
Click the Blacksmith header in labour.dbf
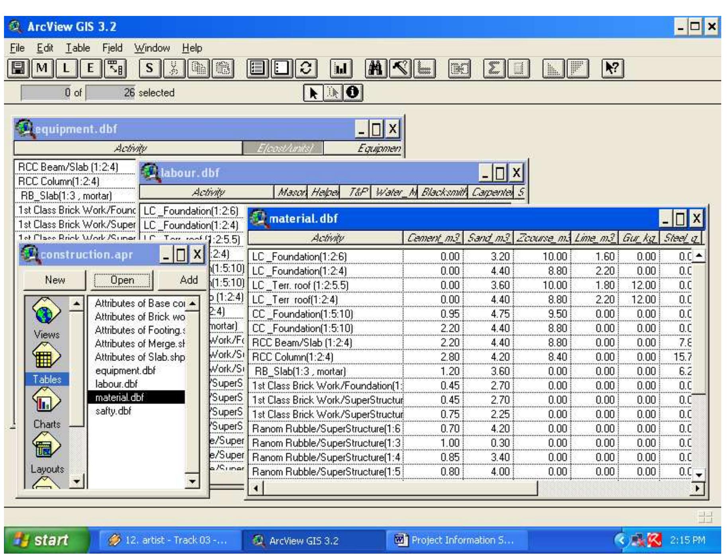[443, 192]
